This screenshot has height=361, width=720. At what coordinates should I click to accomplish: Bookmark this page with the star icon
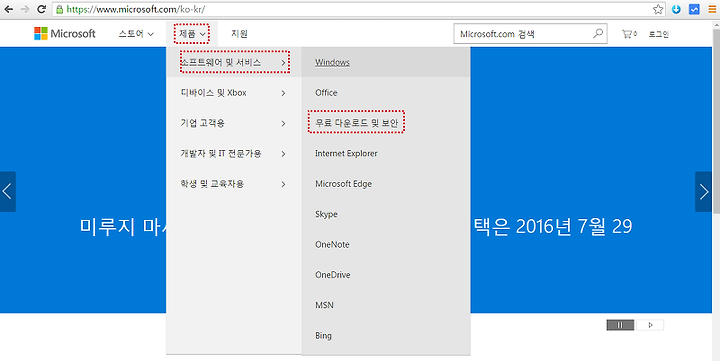coord(658,9)
